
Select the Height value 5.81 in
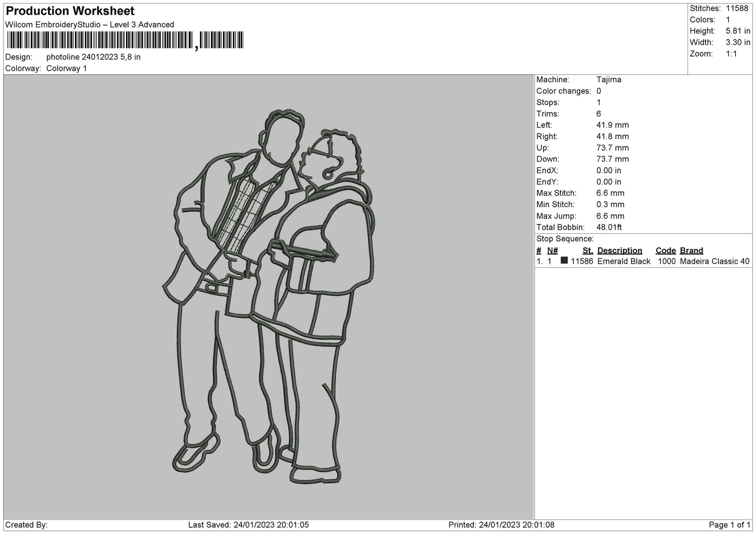pos(738,31)
